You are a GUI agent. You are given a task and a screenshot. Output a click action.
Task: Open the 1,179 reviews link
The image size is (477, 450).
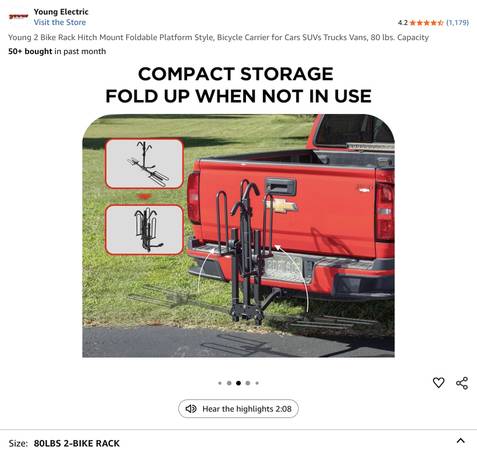[457, 23]
